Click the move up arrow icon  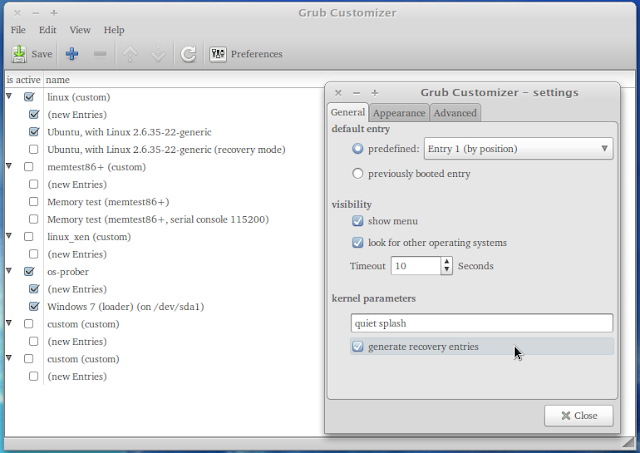[x=130, y=54]
